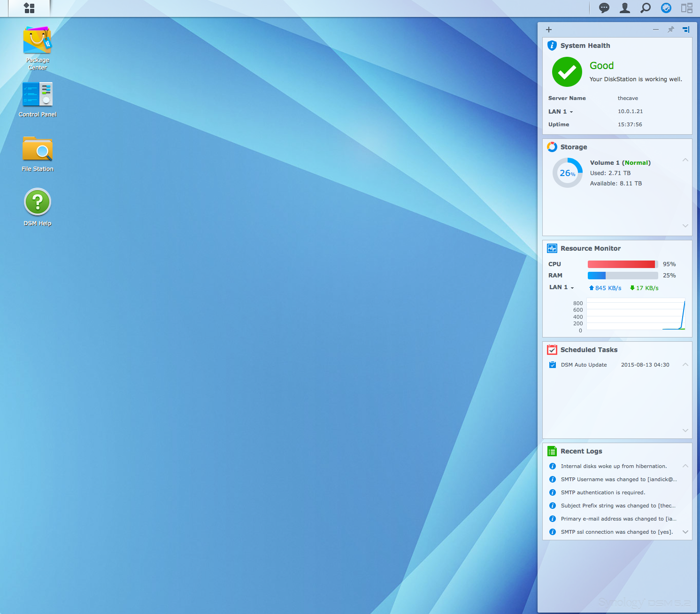The width and height of the screenshot is (700, 614).
Task: Open DSM Help desktop icon
Action: click(x=38, y=207)
